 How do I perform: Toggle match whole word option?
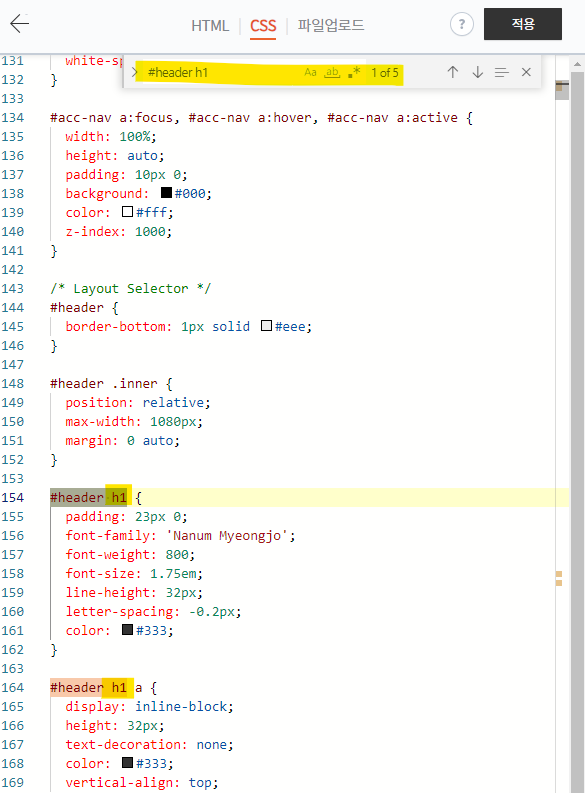point(332,72)
